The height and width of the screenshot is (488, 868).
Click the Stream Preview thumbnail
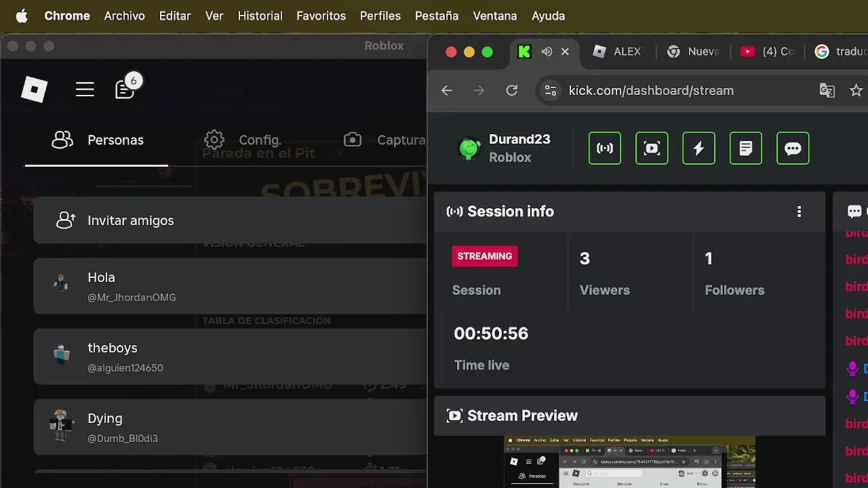pyautogui.click(x=629, y=462)
